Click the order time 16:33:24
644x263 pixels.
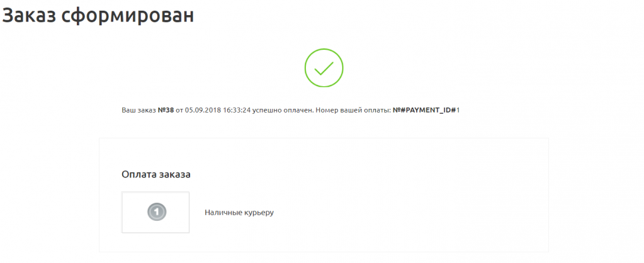pyautogui.click(x=236, y=110)
